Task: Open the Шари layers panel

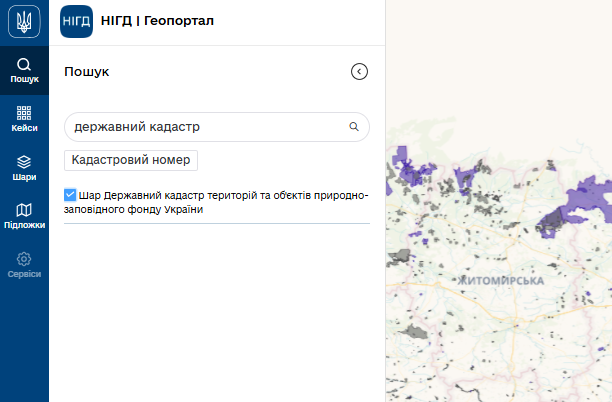Action: click(24, 167)
